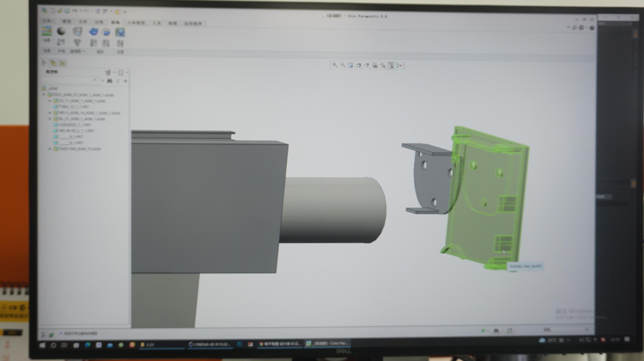Select the MS-W-02 part in model tree
The width and height of the screenshot is (644, 361).
point(74,131)
